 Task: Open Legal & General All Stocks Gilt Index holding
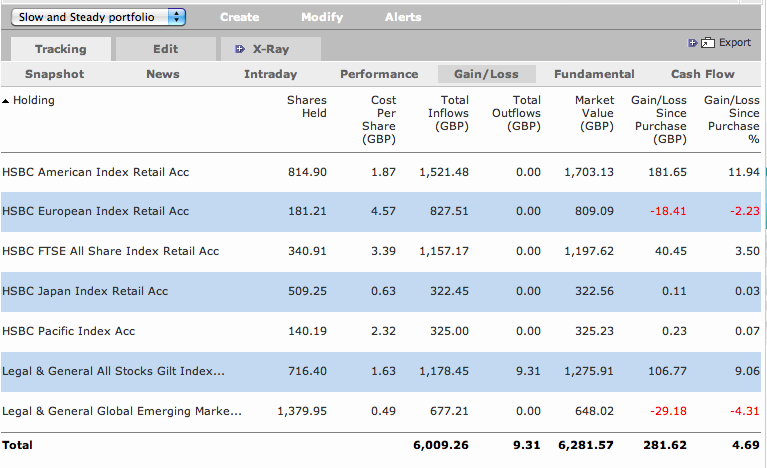pyautogui.click(x=113, y=371)
